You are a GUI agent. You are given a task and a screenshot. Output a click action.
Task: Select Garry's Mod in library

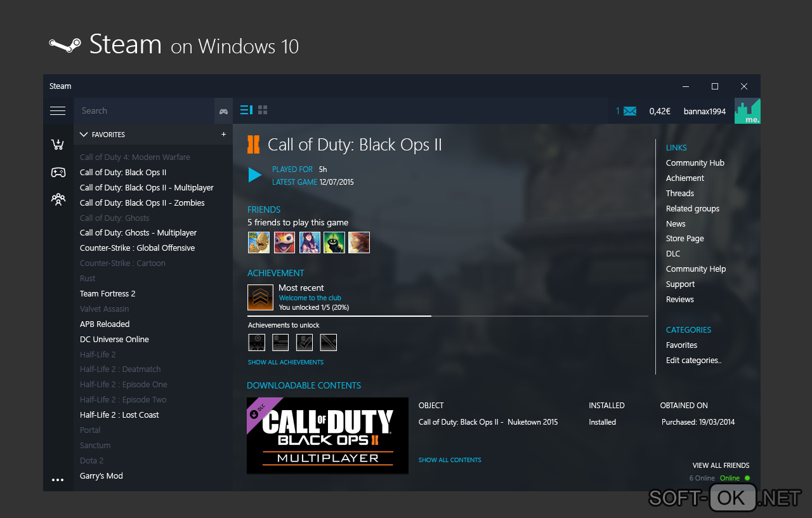click(101, 476)
